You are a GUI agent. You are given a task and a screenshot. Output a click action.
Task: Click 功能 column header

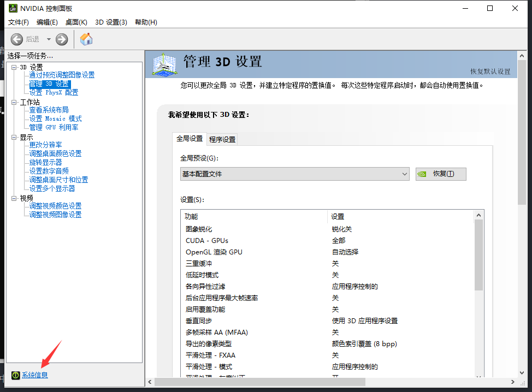[x=254, y=216]
